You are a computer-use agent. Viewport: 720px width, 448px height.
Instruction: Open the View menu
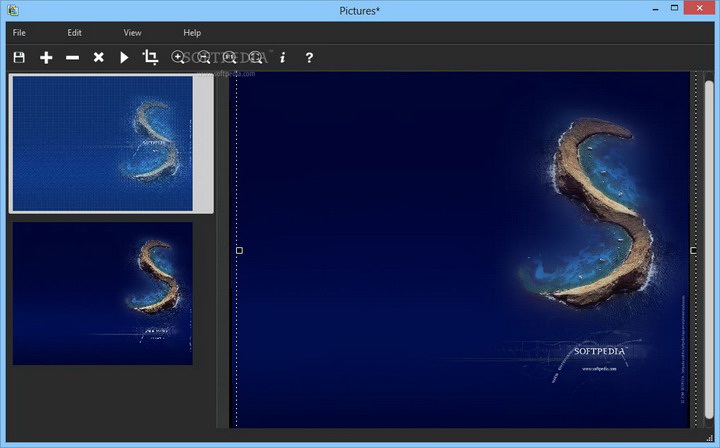pyautogui.click(x=132, y=33)
